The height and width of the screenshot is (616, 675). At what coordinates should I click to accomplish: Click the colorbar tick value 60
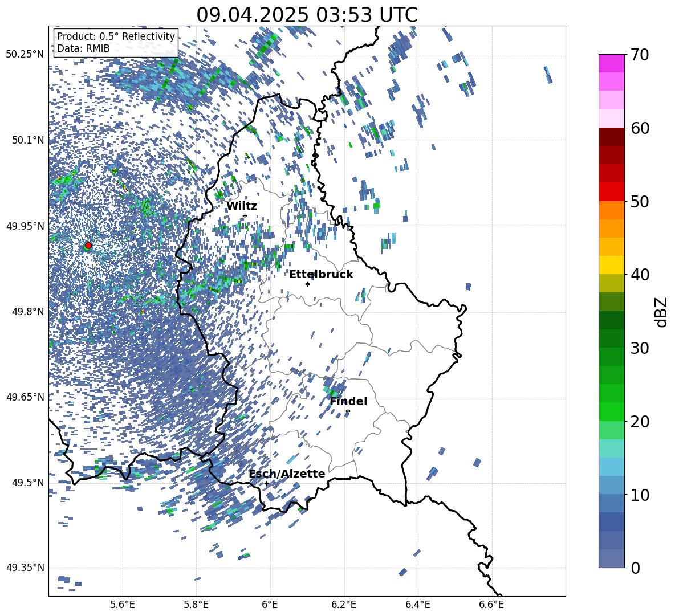tap(640, 128)
